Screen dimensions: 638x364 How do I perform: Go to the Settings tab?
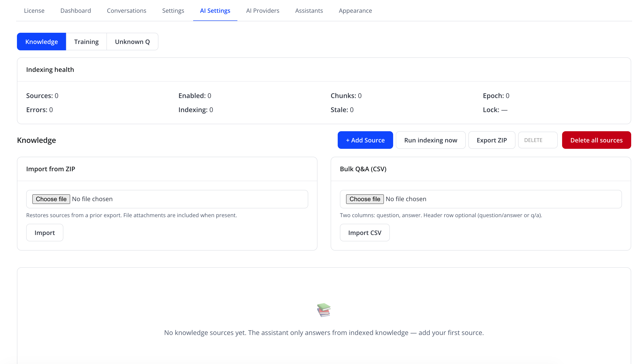(x=173, y=11)
